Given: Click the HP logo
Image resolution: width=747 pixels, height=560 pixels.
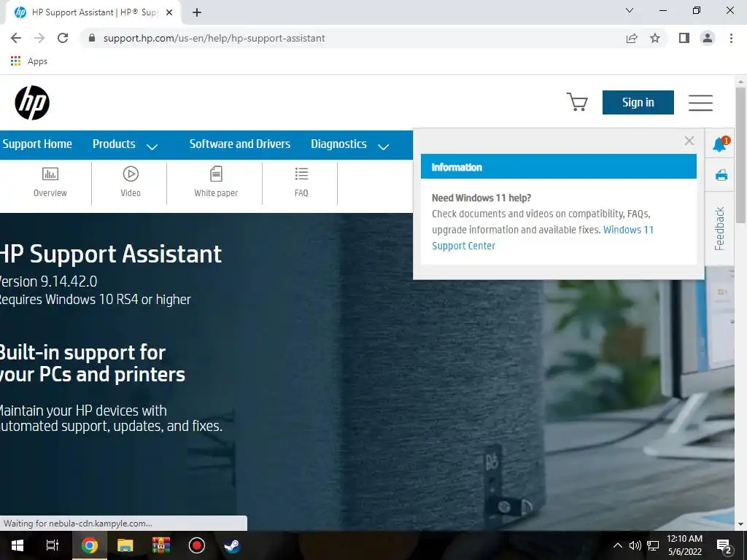Looking at the screenshot, I should pyautogui.click(x=32, y=102).
